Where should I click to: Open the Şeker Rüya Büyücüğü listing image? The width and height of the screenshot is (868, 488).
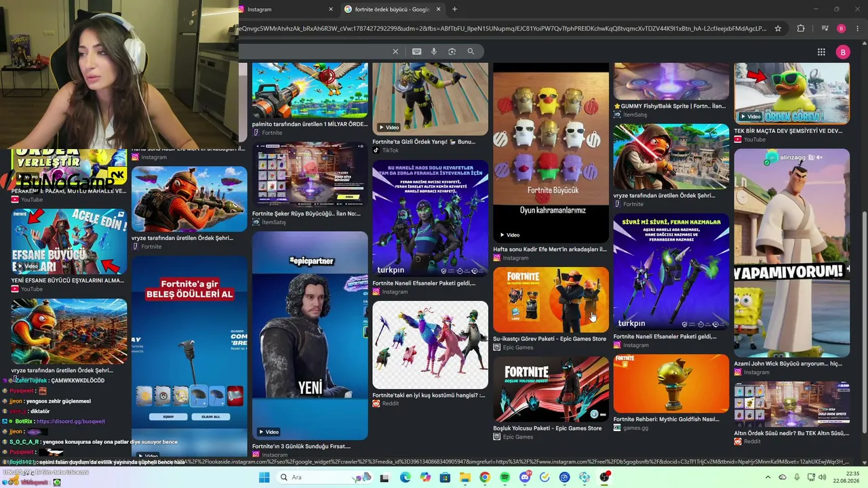[310, 175]
